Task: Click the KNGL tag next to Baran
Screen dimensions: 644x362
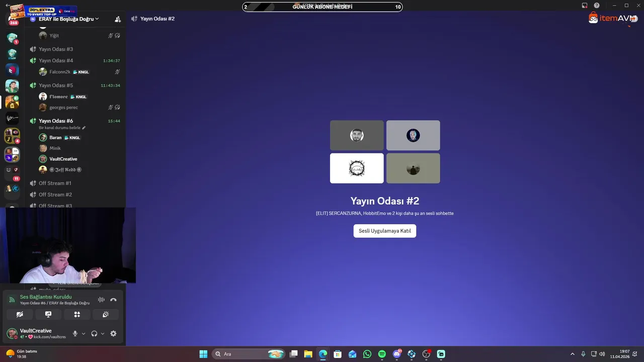Action: 72,138
